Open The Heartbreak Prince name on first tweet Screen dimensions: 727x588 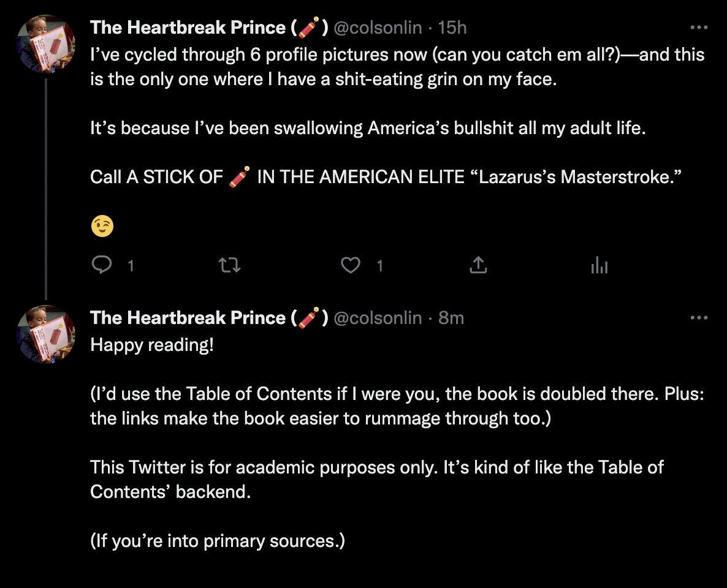pyautogui.click(x=188, y=28)
